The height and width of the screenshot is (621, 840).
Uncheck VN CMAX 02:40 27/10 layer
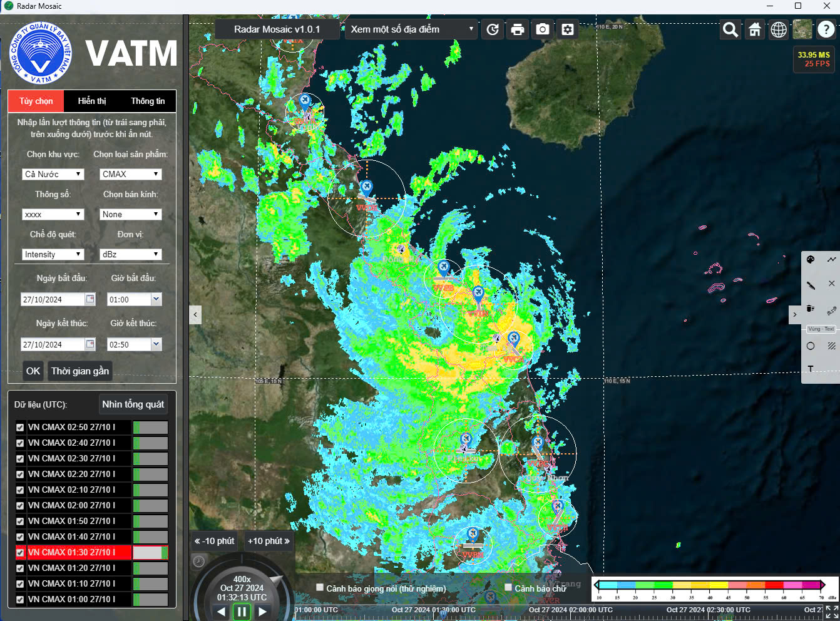20,443
